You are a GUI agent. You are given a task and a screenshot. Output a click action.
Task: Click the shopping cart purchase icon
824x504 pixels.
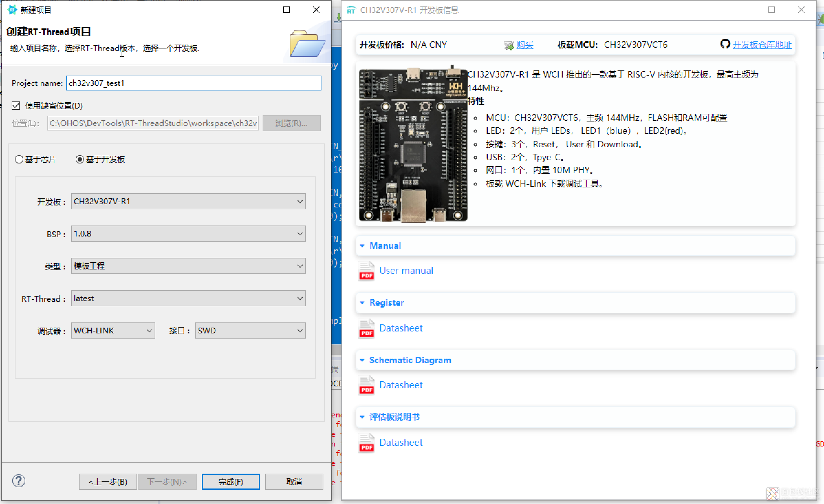[x=508, y=45]
